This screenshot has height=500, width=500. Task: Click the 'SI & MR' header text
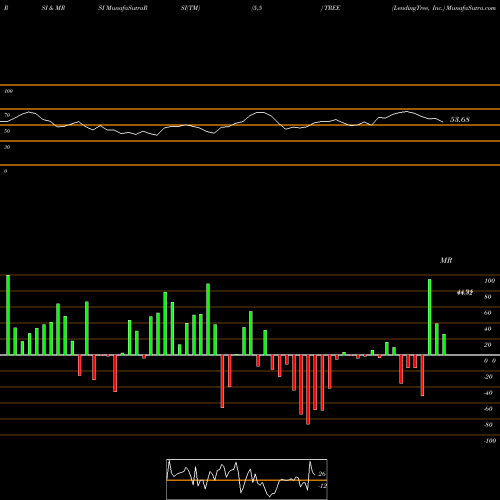coord(53,8)
